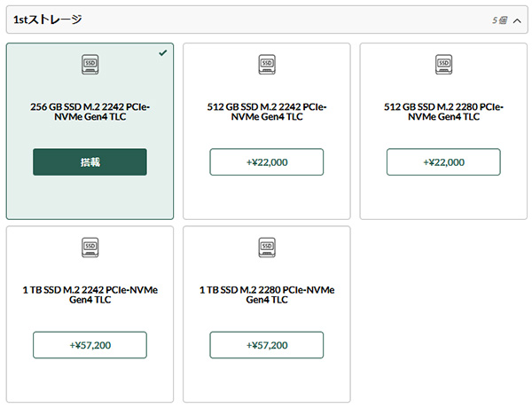Select the 256 GB SSD M.2 2242 card
Viewport: 532px width, 408px height.
click(x=90, y=131)
